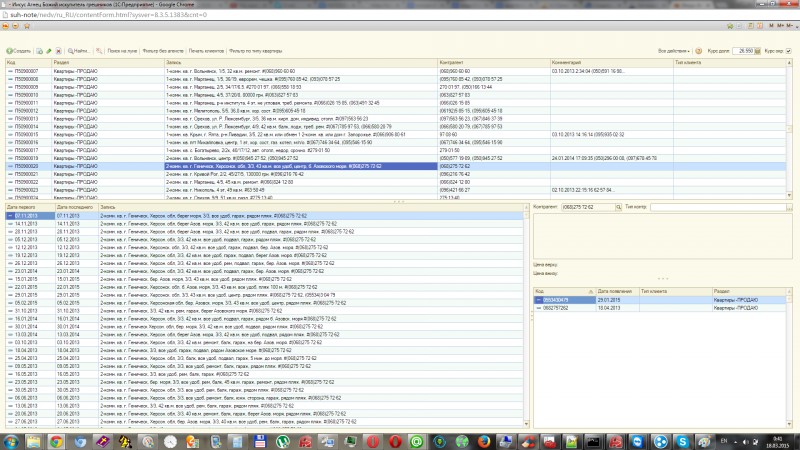Select row with code П50900007
This screenshot has width=800, height=450.
(395, 71)
